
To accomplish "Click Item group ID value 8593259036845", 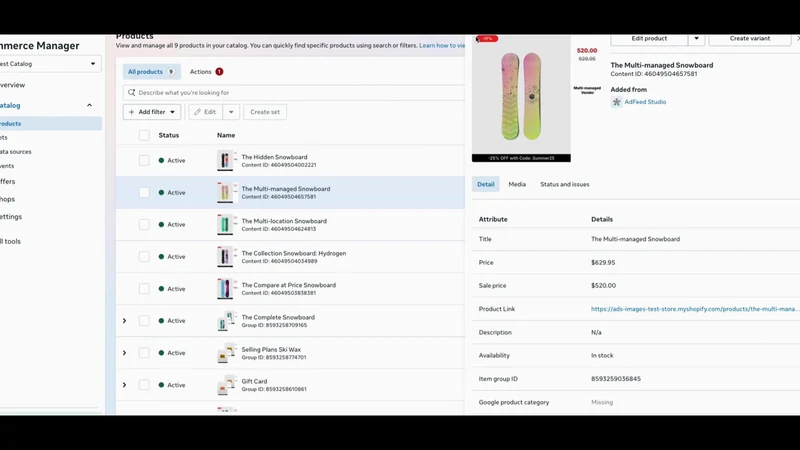I will coord(616,379).
